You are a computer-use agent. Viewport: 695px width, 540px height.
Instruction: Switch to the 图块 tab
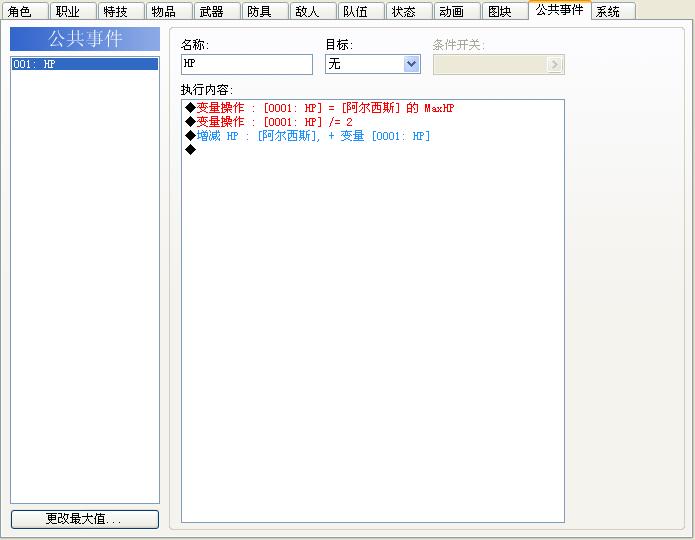505,11
